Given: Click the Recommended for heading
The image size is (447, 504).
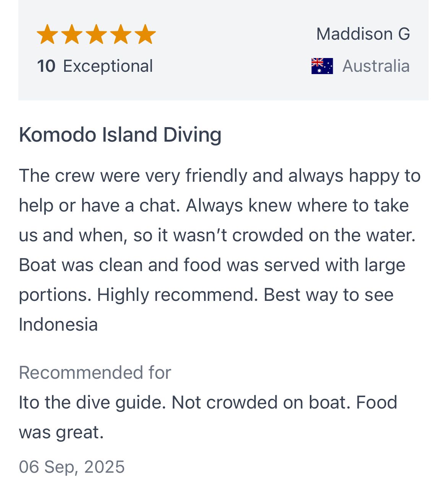Looking at the screenshot, I should (95, 372).
